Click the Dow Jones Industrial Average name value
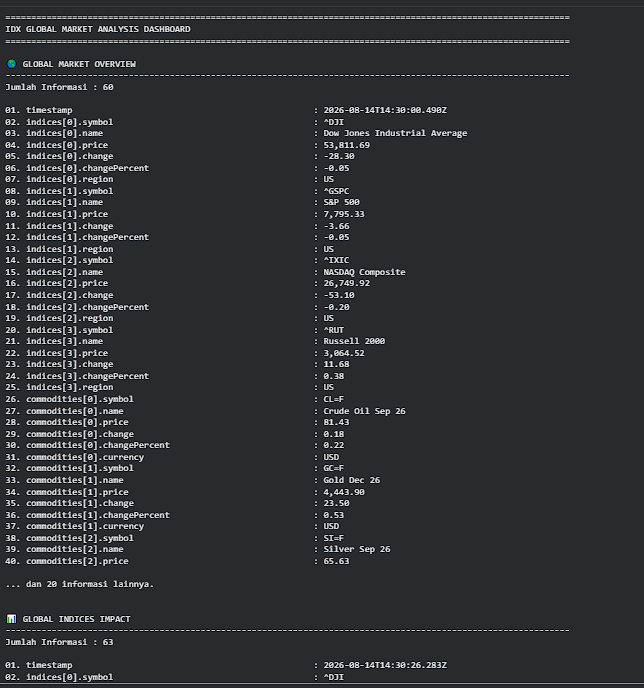This screenshot has width=644, height=688. (x=395, y=133)
